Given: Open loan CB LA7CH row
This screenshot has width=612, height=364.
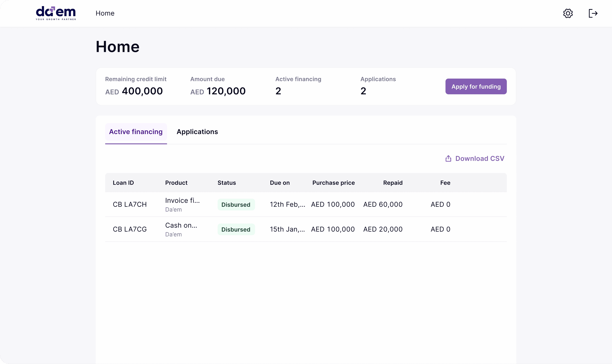Looking at the screenshot, I should pyautogui.click(x=130, y=204).
